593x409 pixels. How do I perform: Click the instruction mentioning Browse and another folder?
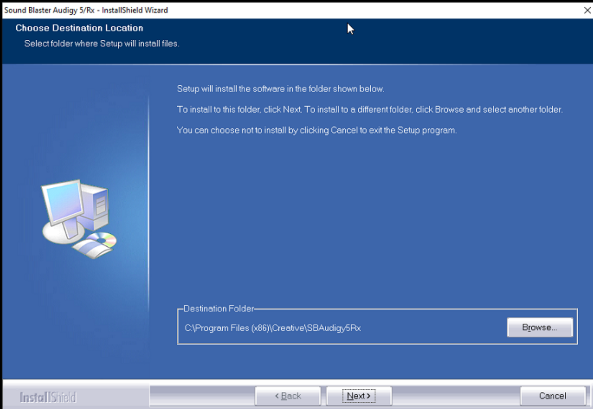[x=370, y=110]
